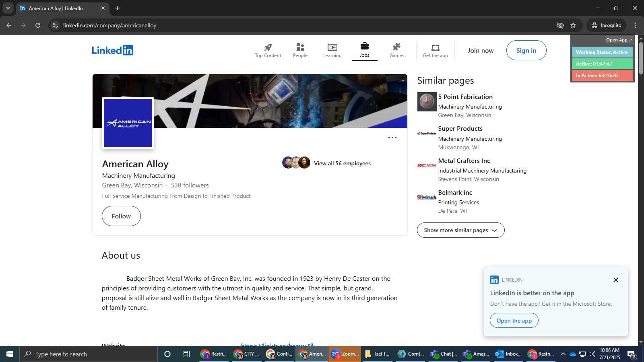The height and width of the screenshot is (362, 644).
Task: Click the address bar URL field
Action: [306, 25]
